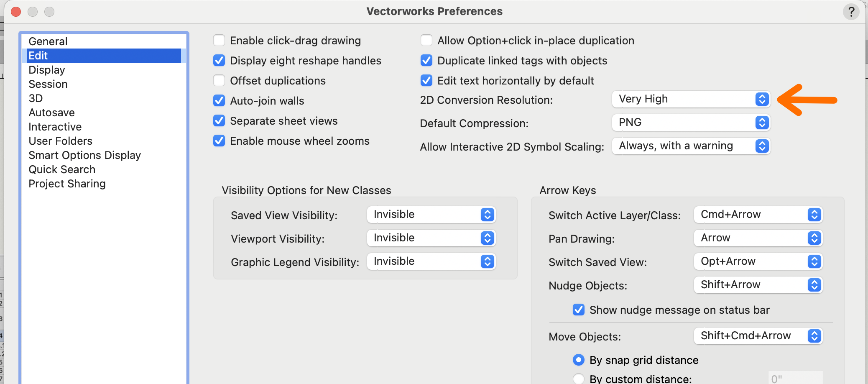Uncheck Auto-join walls option

click(x=219, y=101)
